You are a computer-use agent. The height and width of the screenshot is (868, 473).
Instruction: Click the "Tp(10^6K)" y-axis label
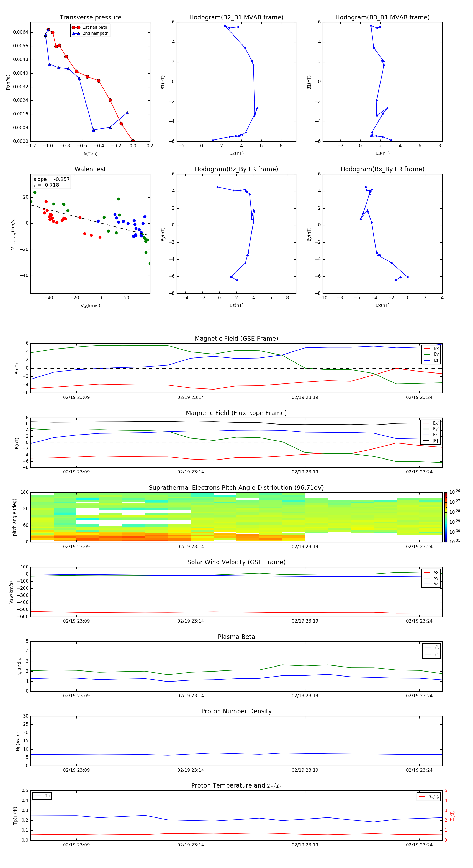point(15,815)
